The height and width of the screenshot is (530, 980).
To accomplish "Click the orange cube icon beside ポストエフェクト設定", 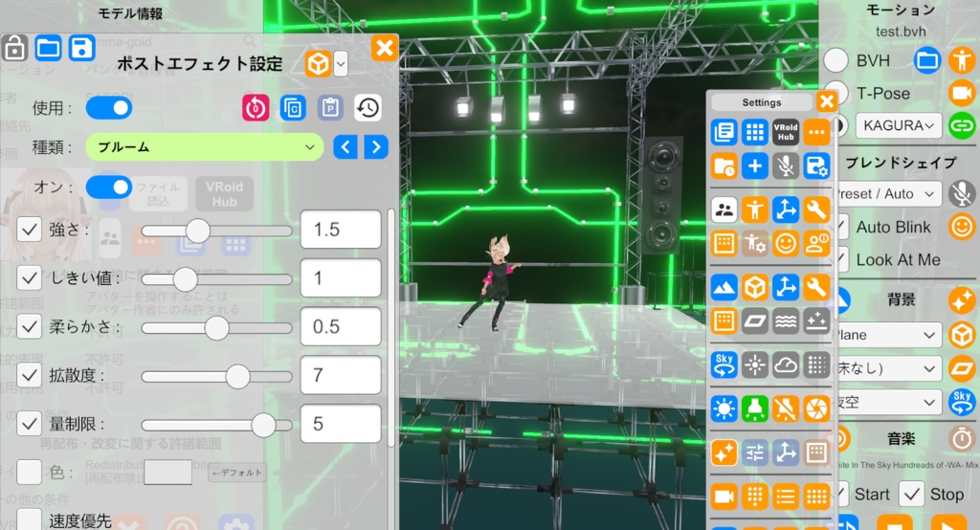I will tap(318, 64).
